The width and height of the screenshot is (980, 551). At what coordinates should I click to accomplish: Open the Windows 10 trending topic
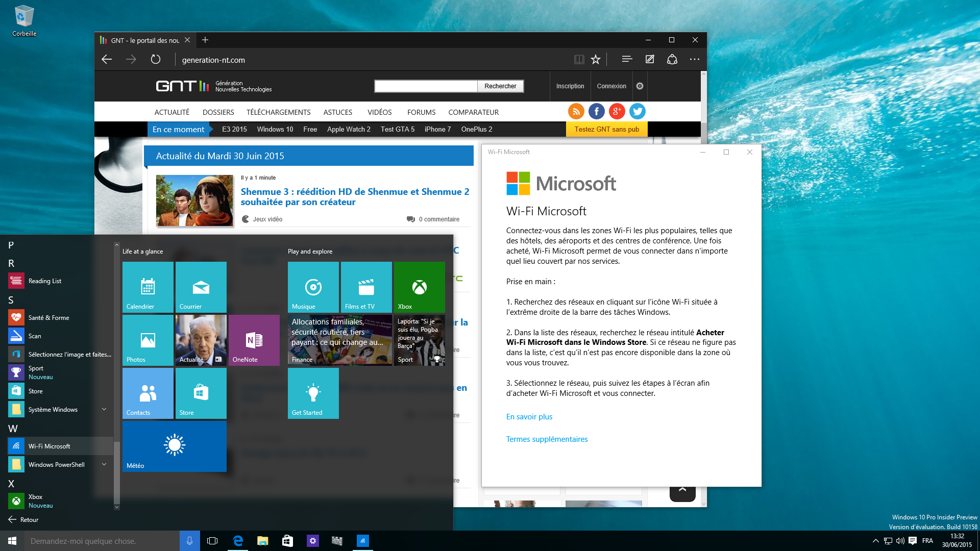pyautogui.click(x=275, y=129)
